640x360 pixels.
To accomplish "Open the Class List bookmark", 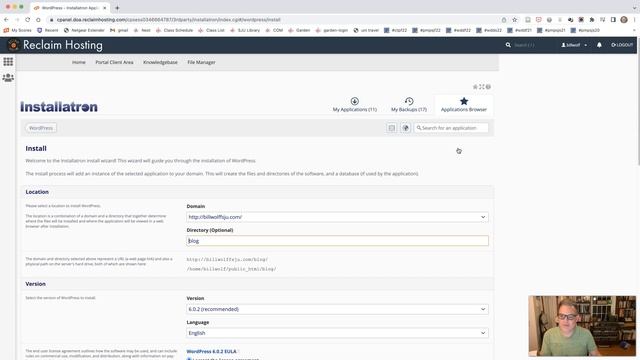I will click(x=211, y=30).
